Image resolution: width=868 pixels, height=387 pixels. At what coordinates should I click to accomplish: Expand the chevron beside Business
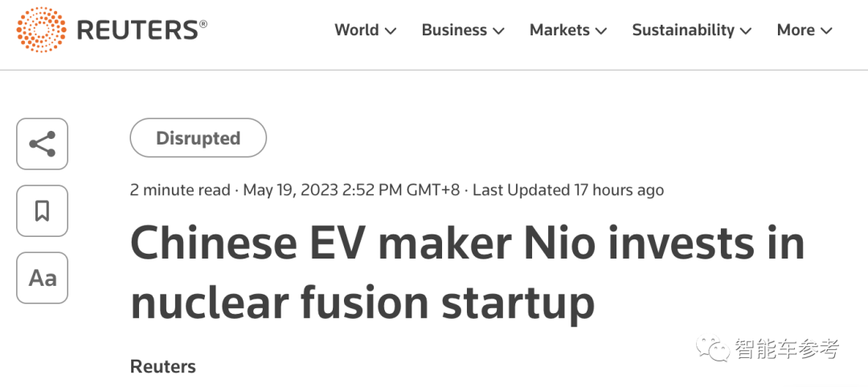click(498, 31)
